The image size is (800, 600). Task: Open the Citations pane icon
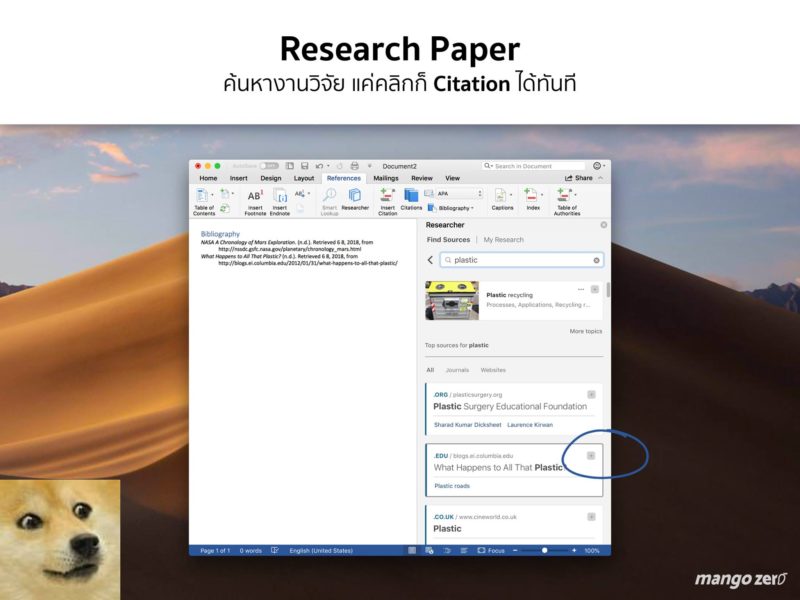tap(411, 196)
